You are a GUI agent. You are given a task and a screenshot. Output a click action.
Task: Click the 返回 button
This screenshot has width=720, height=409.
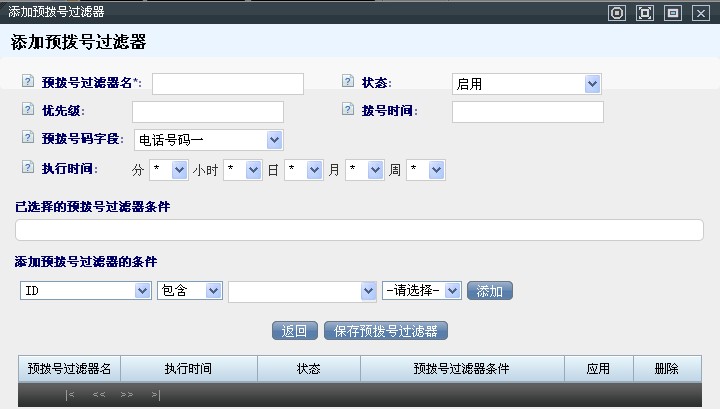click(x=295, y=331)
